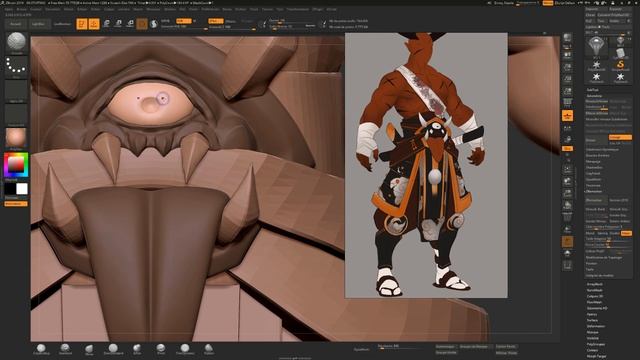Expand the NanoMesh sub-palette
Screen dimensions: 640x360
[x=594, y=290]
